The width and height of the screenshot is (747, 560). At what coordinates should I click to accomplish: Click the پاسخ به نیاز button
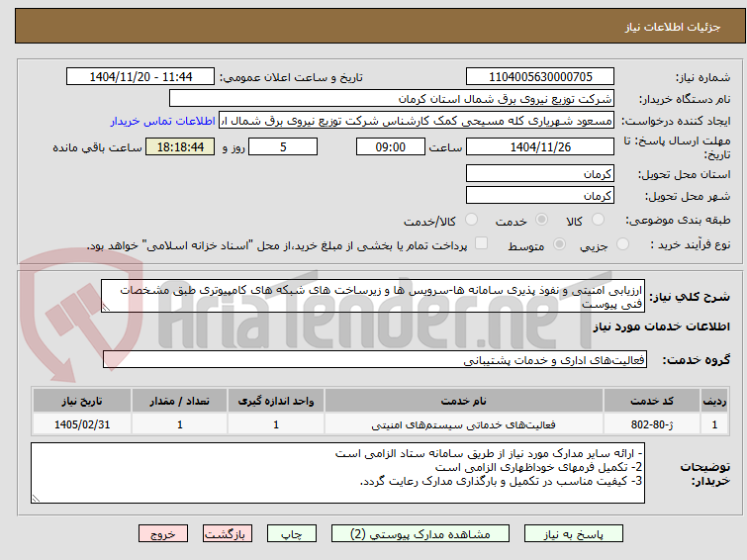coord(573,534)
